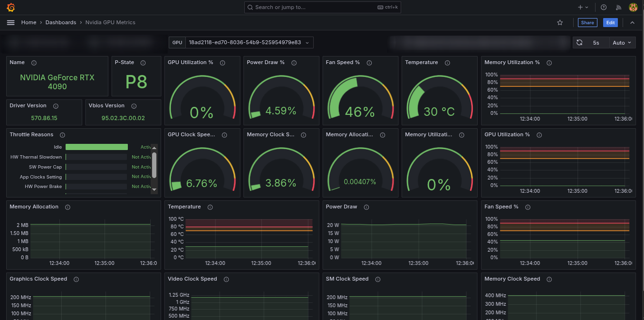
Task: Click down arrow of Throttle Reasons scrollbar
Action: pos(154,190)
